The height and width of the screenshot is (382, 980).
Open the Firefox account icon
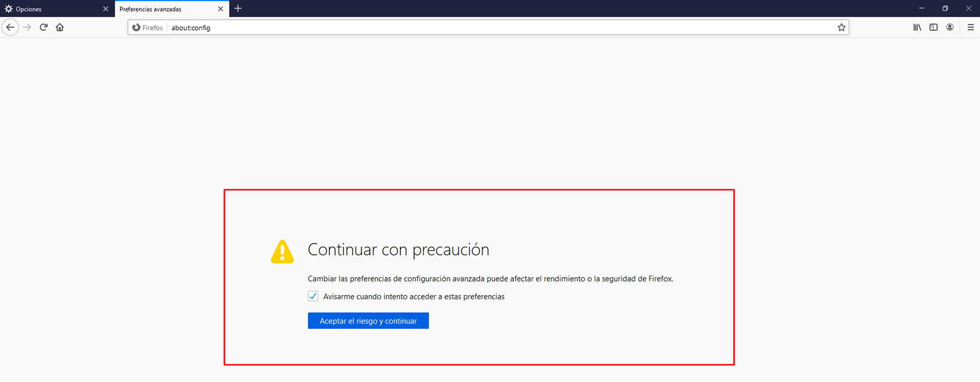point(950,28)
